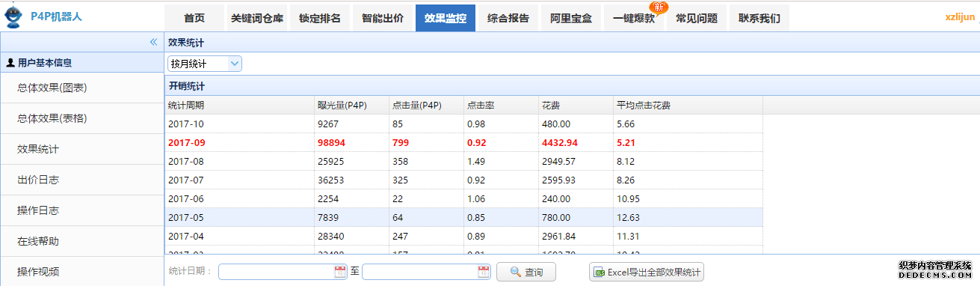Select the 2017-06 row period cell

tap(239, 198)
